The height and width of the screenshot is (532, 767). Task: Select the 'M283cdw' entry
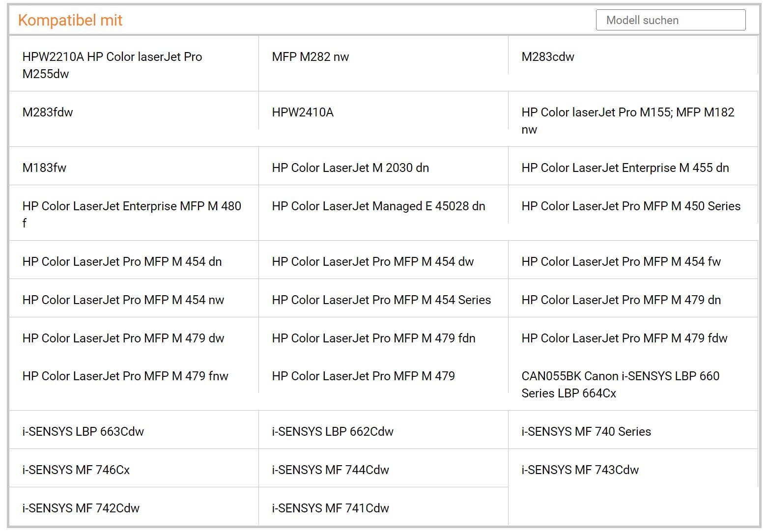[x=547, y=57]
